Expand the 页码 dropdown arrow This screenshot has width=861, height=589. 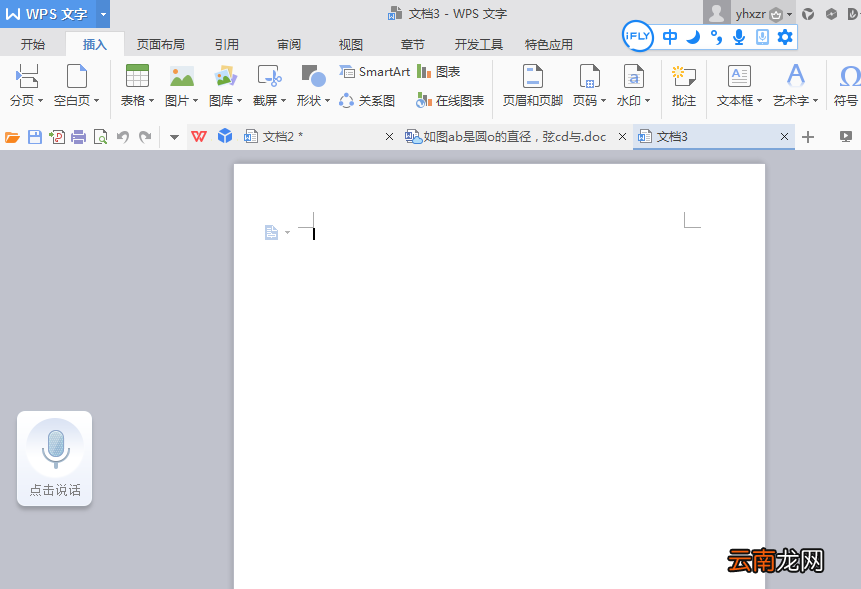603,101
